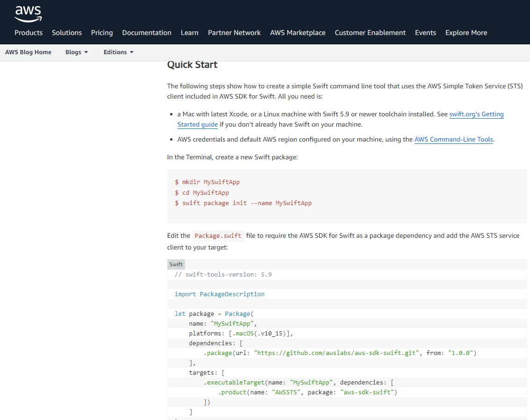Click the "import PackageDescription" code line
530x420 pixels.
pos(219,294)
